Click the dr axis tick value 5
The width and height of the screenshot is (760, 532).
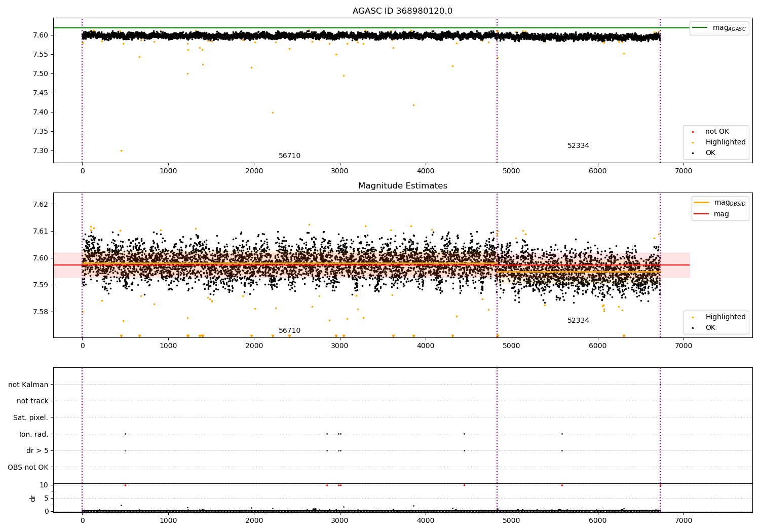click(46, 498)
